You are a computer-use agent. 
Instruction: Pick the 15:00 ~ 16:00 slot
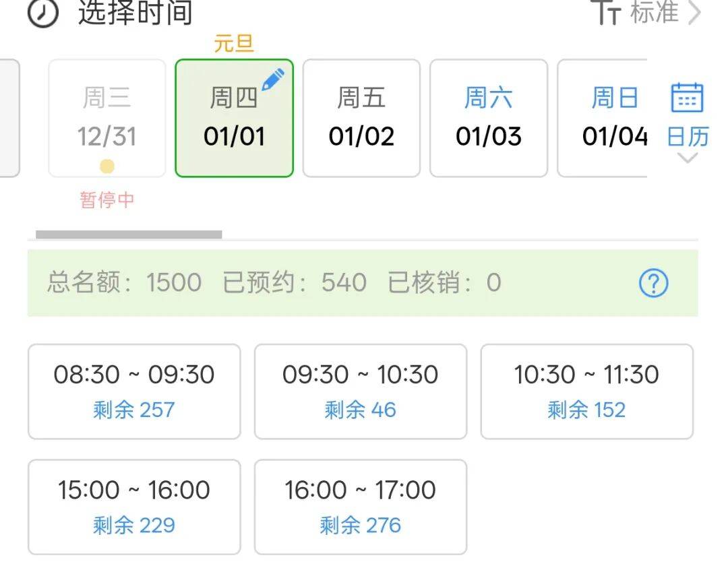coord(134,507)
